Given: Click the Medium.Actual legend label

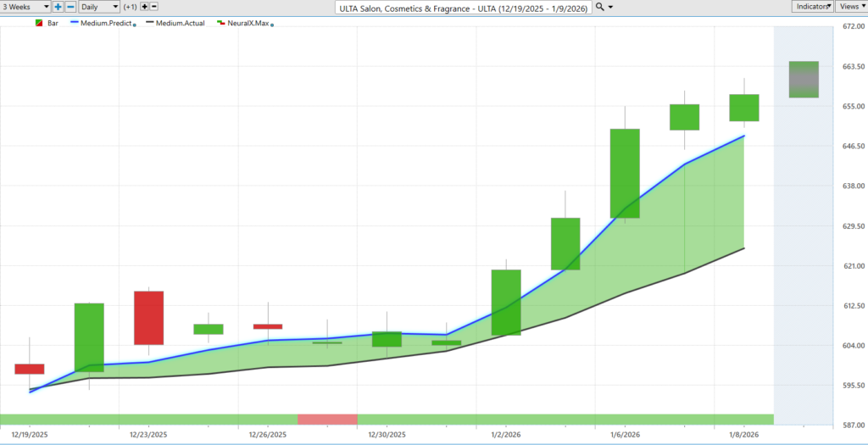Looking at the screenshot, I should 181,23.
